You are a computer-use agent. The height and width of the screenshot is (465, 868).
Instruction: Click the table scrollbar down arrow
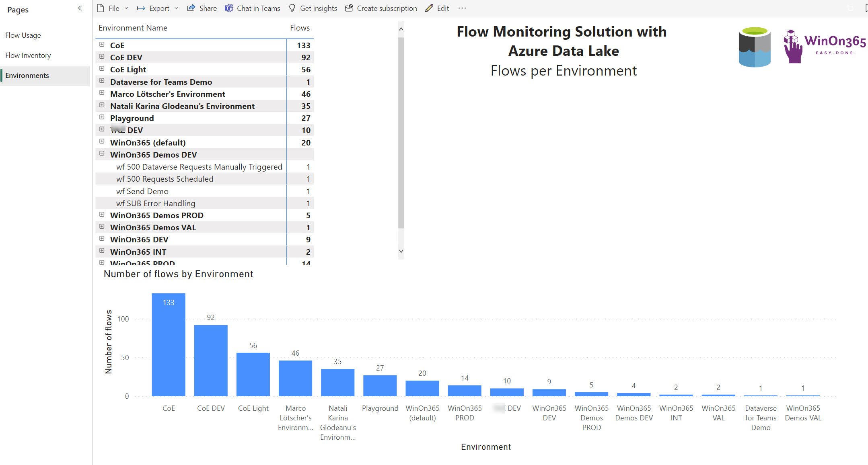point(401,251)
